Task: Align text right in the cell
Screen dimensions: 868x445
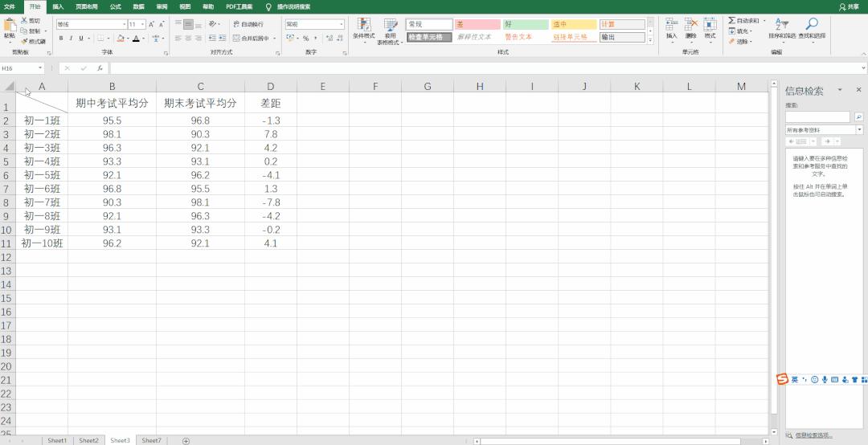Action: (x=199, y=39)
